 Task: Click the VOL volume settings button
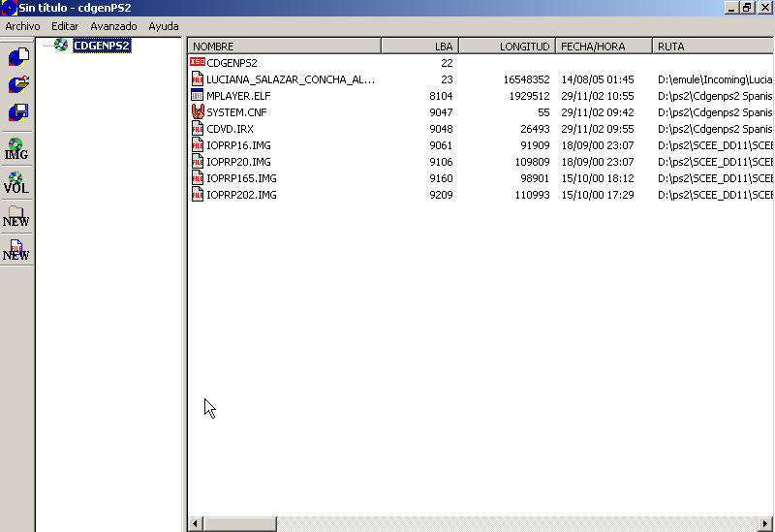pos(16,183)
